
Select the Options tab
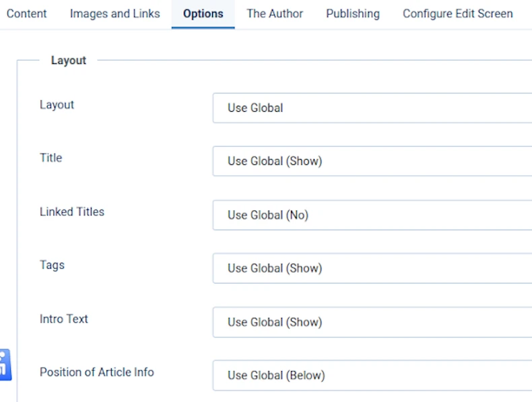point(203,13)
